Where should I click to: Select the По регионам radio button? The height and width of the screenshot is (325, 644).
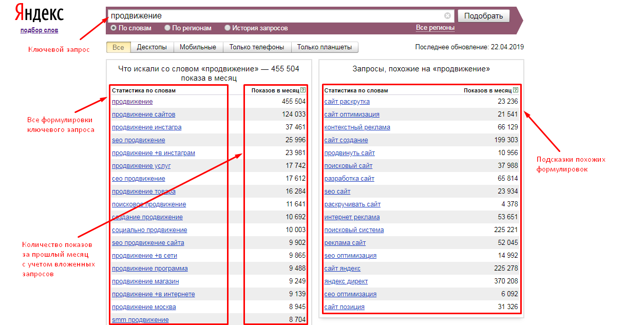[x=167, y=28]
